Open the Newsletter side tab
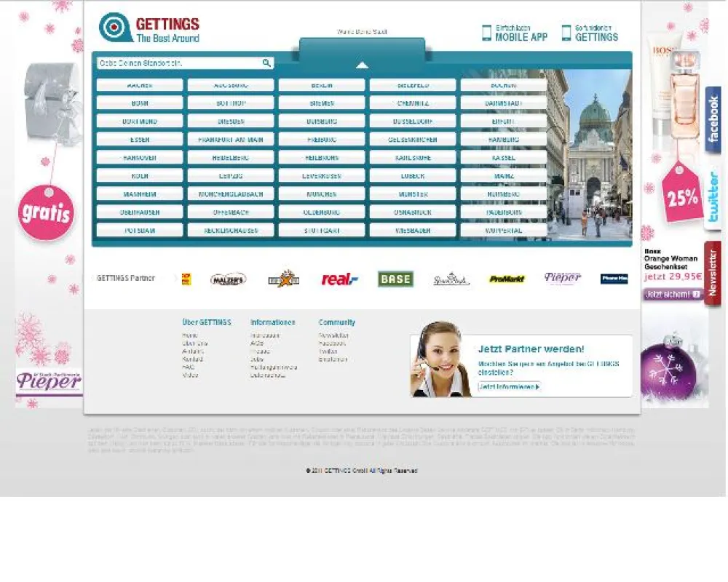The height and width of the screenshot is (582, 728). click(713, 272)
